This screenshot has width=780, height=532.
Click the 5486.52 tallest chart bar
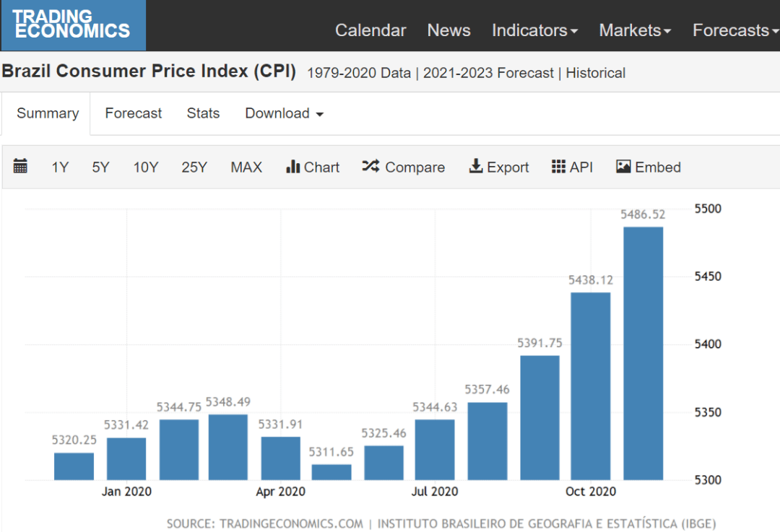(x=643, y=354)
